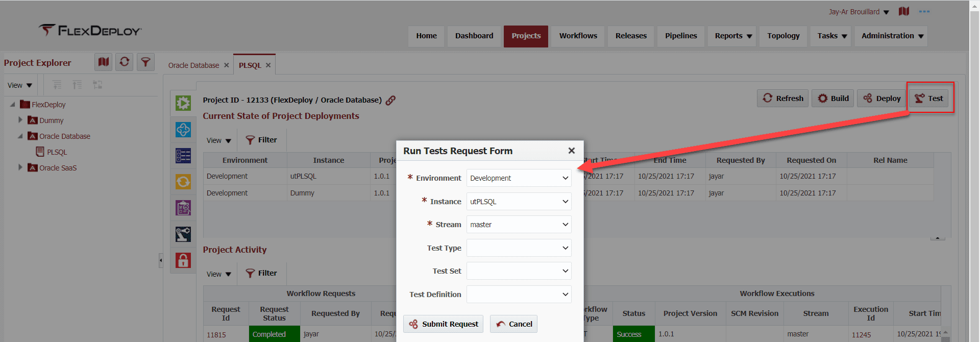Open the green execution sidebar icon
The width and height of the screenshot is (980, 342).
coord(183,103)
